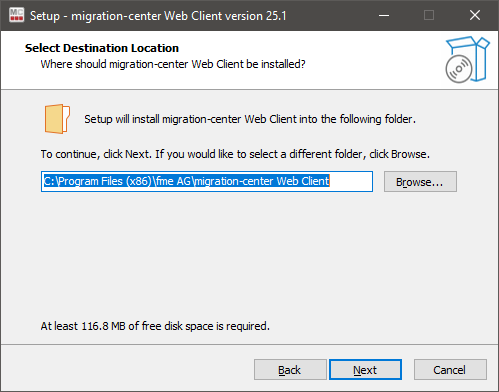Screen dimensions: 499x392
Task: Click the 'Where should migration-center' subtitle
Action: click(x=173, y=64)
